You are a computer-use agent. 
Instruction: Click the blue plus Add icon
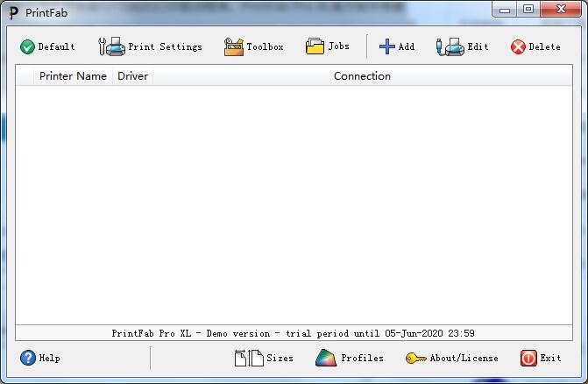(x=386, y=46)
